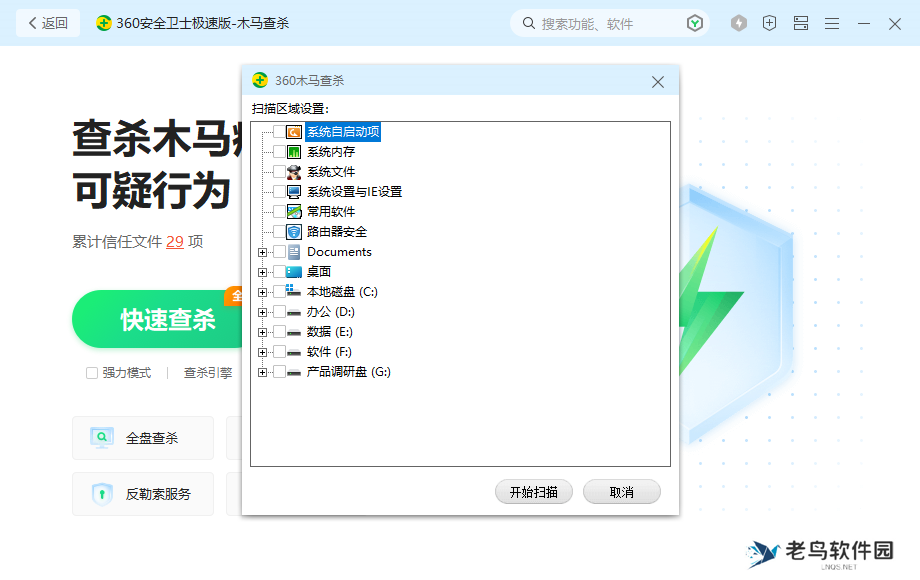Check the 桌面 checkbox
The image size is (920, 580).
point(279,272)
